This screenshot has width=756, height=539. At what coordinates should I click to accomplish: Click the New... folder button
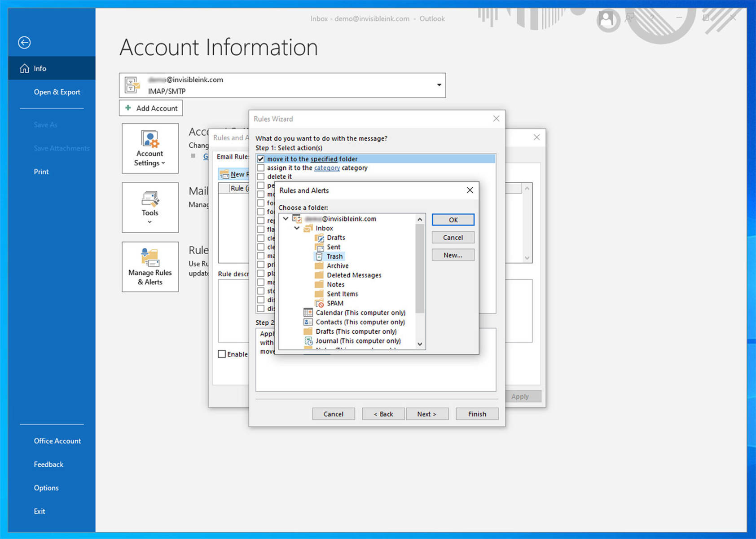coord(453,255)
